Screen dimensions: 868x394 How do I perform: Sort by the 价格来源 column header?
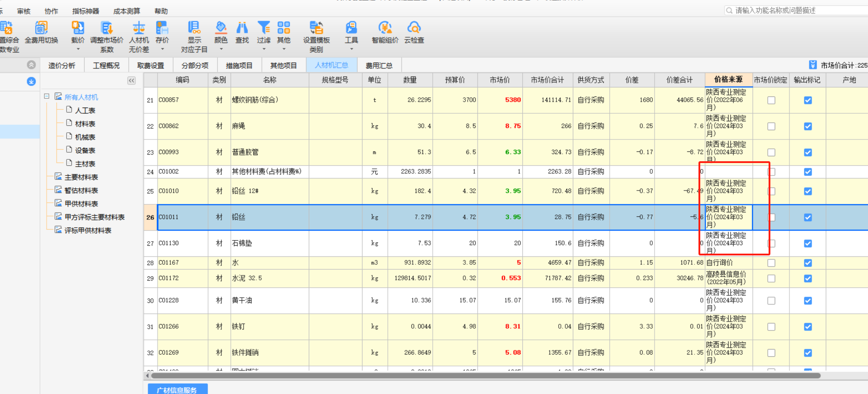click(x=728, y=80)
